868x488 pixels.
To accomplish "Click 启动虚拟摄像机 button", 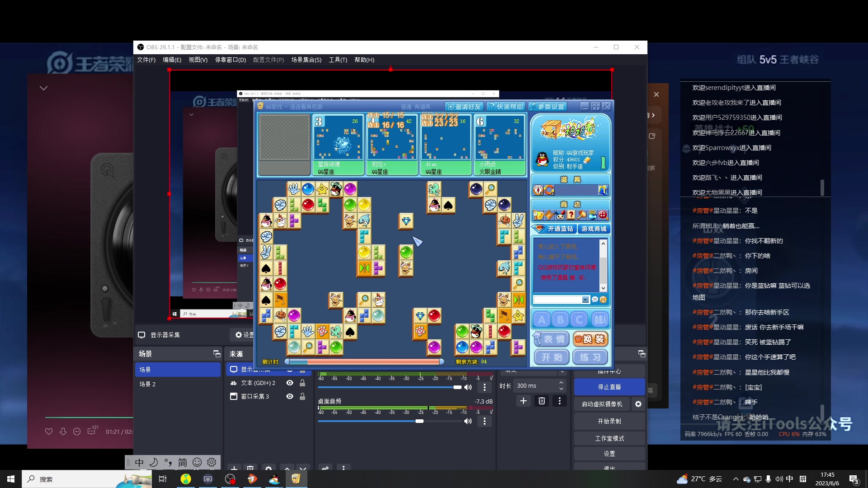I will [602, 404].
